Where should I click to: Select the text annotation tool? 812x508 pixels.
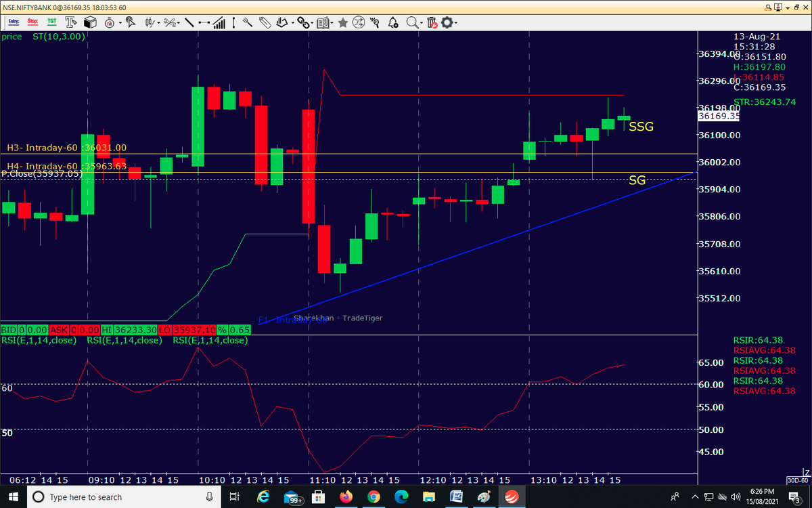coord(71,22)
